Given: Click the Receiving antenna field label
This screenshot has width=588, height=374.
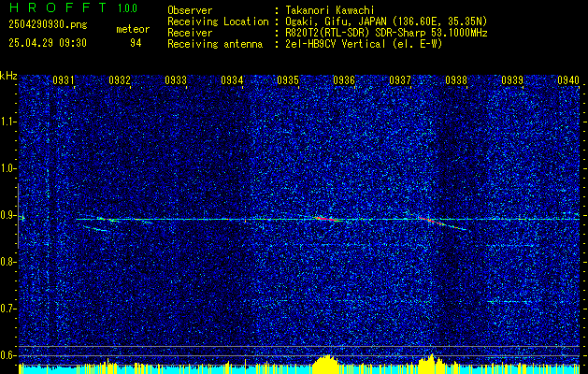Looking at the screenshot, I should coord(215,44).
